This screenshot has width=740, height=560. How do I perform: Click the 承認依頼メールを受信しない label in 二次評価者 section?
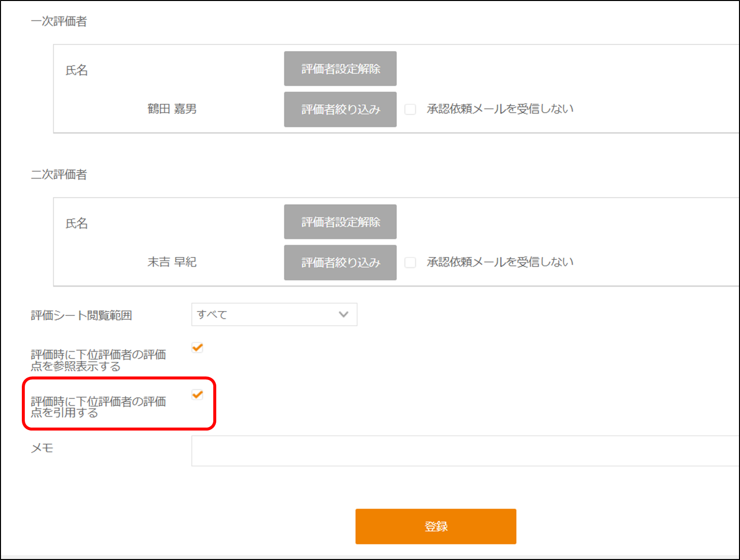tap(500, 262)
